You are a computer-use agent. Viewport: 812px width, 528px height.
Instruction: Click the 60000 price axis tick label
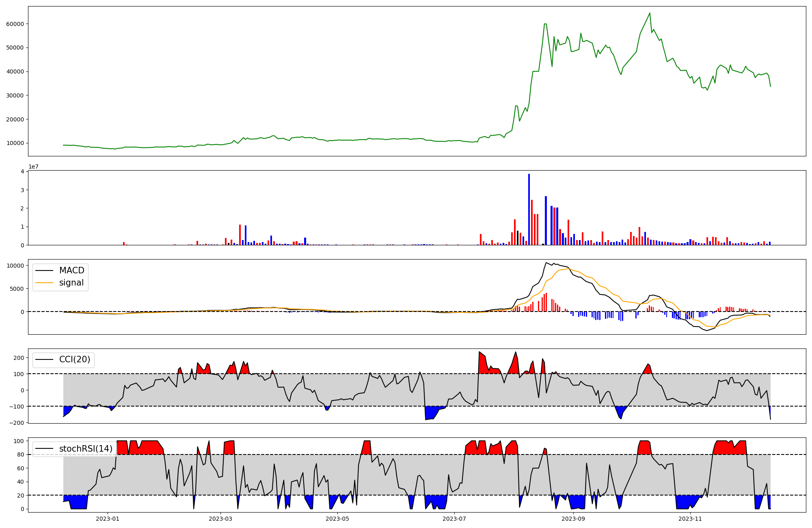(15, 24)
